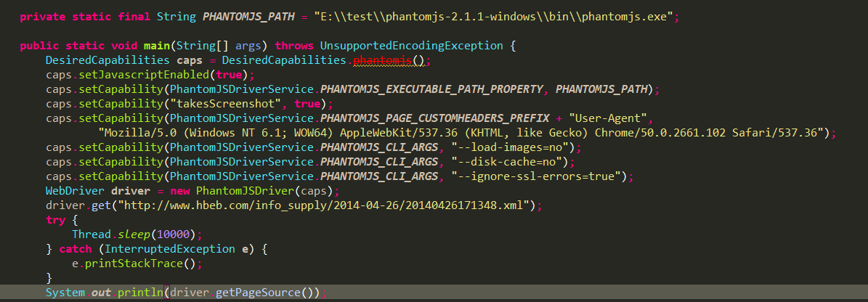Click the args parameter name

(x=248, y=45)
